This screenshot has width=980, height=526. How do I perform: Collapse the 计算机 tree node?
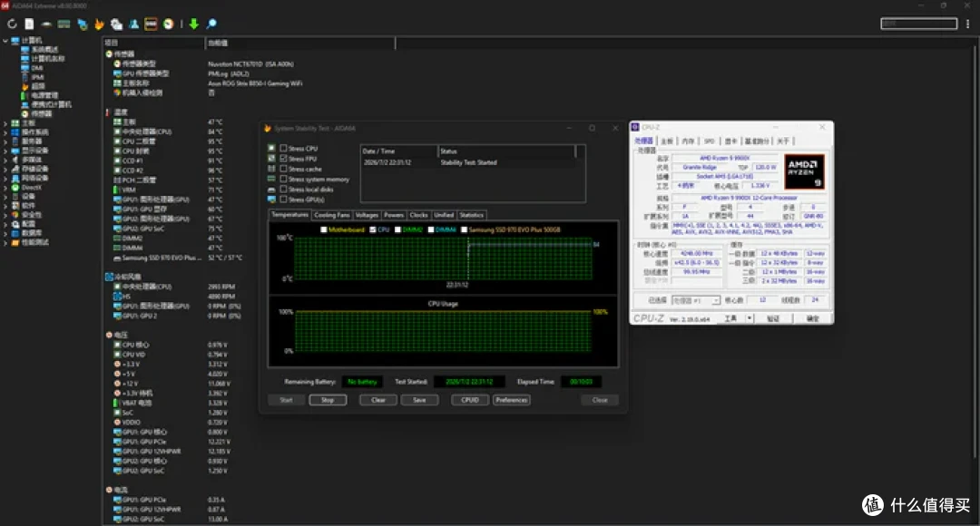point(5,41)
